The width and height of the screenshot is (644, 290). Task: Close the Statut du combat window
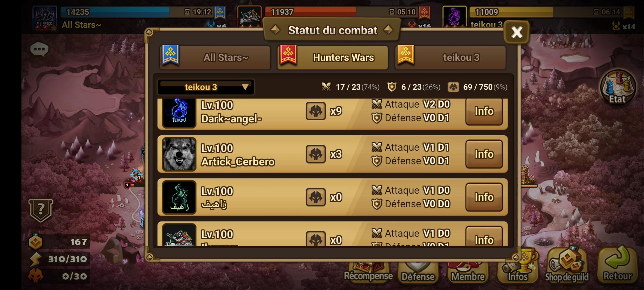(517, 32)
